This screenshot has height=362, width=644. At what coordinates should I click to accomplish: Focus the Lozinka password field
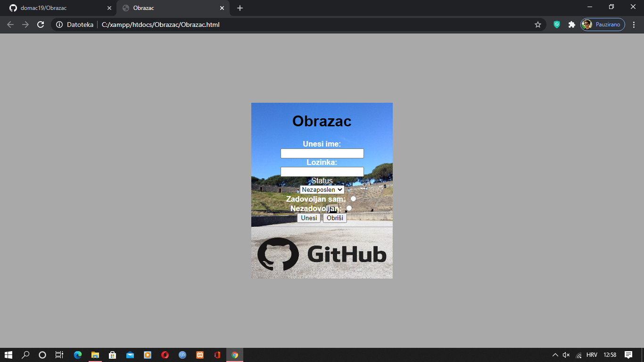click(322, 172)
